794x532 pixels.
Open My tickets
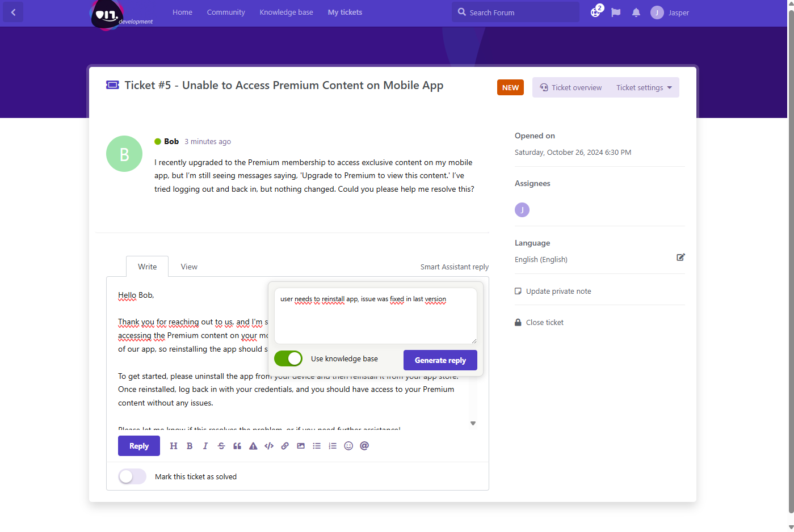click(345, 12)
